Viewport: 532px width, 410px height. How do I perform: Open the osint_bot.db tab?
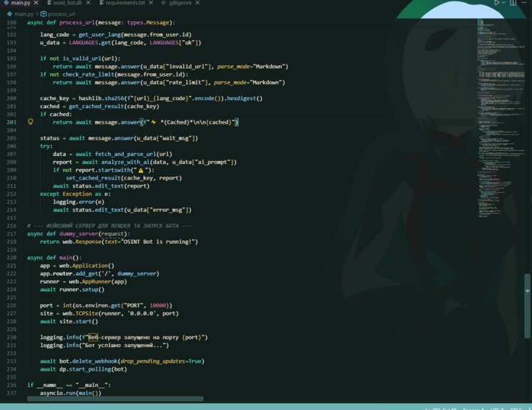(67, 3)
